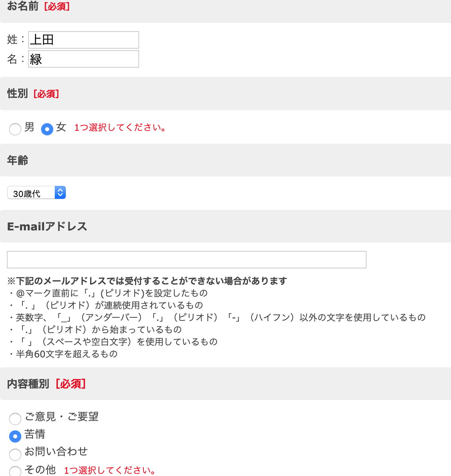Screen dimensions: 451x476
Task: Select the 苦情 radio option
Action: (x=15, y=436)
